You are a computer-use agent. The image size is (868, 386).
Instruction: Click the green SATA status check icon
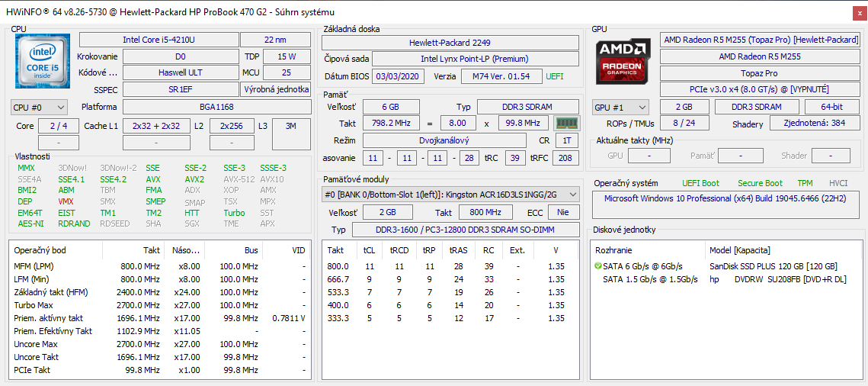click(597, 266)
